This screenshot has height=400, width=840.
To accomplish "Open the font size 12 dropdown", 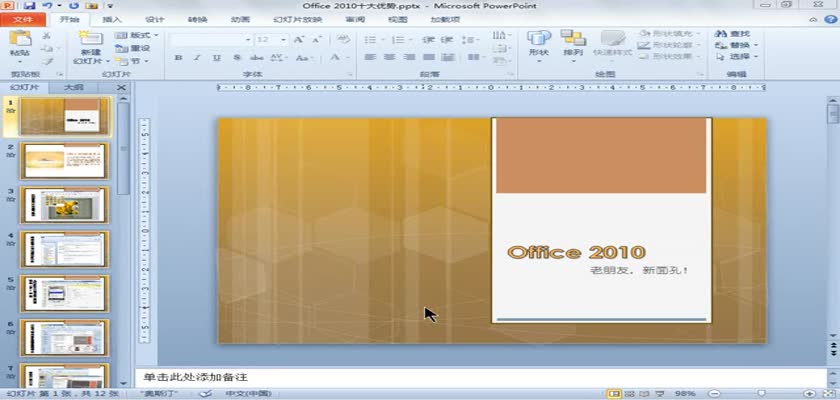I will [x=283, y=40].
